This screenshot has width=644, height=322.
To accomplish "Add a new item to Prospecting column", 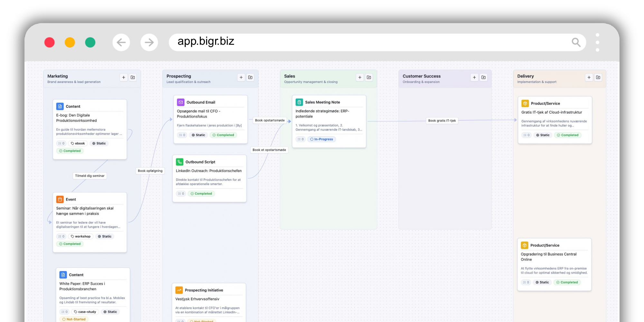I will point(241,77).
